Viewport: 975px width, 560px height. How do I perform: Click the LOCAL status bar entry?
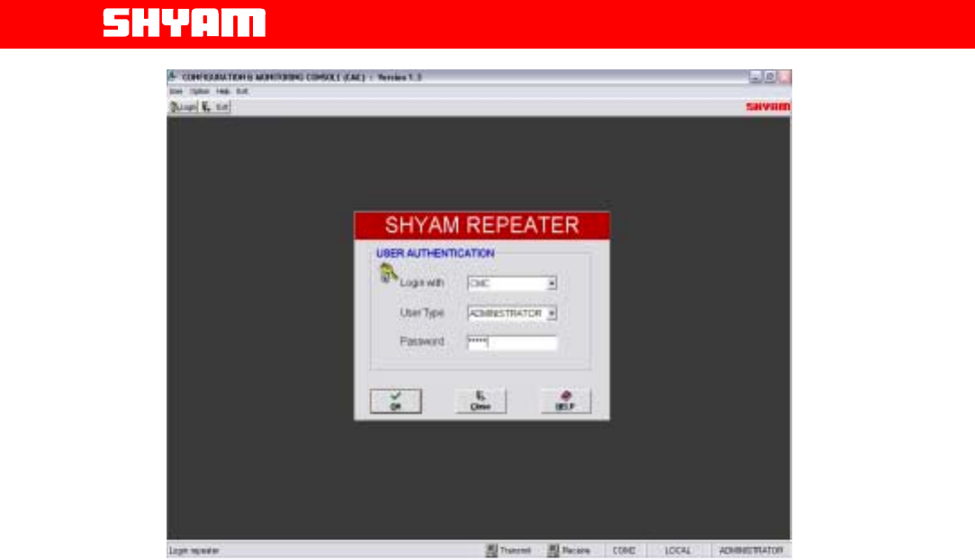pyautogui.click(x=678, y=551)
